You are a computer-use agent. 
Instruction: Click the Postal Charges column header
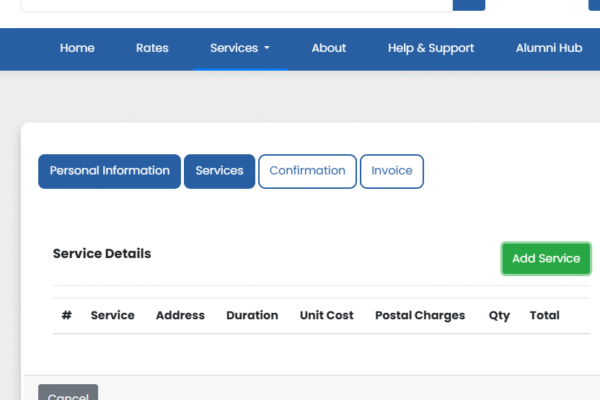(x=420, y=315)
